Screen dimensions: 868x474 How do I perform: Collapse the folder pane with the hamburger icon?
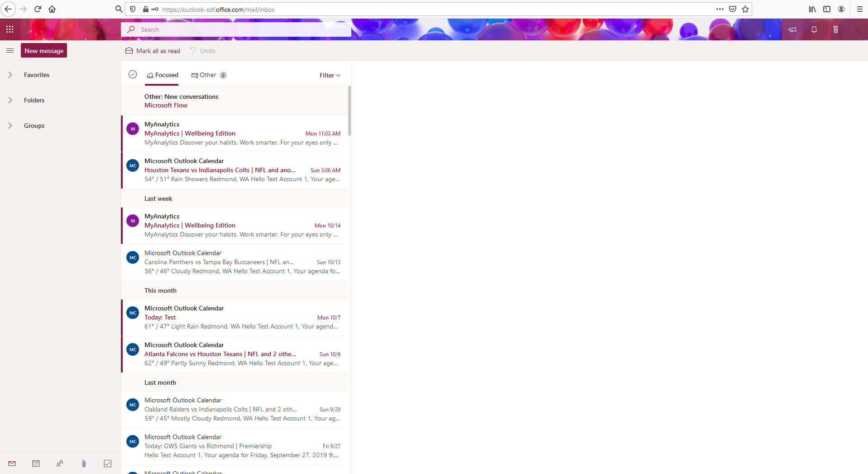pos(10,50)
